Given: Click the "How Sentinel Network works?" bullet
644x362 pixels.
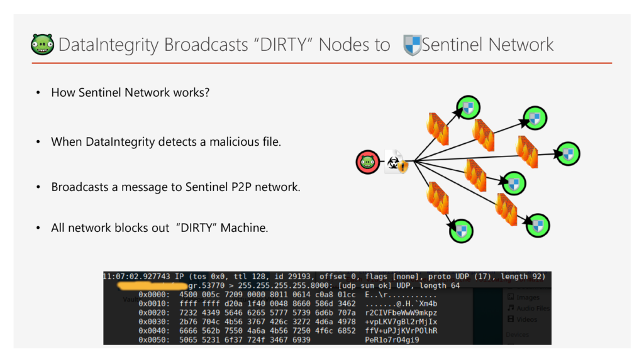Looking at the screenshot, I should click(130, 92).
